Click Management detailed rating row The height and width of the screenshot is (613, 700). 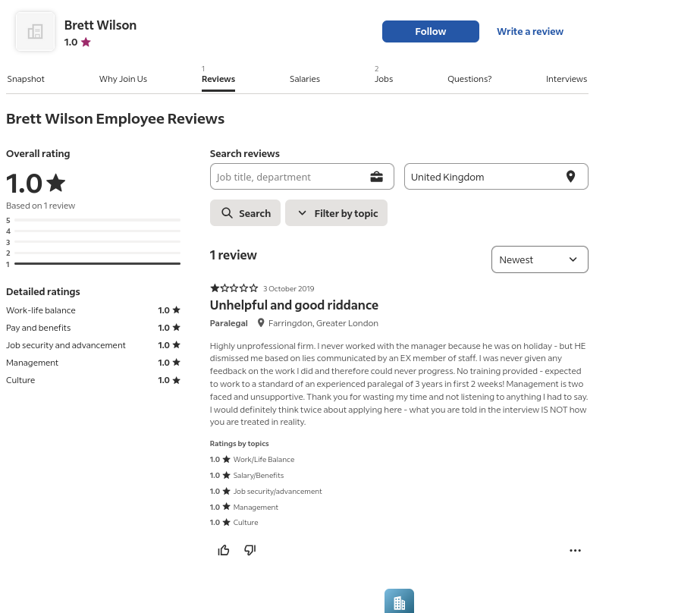pyautogui.click(x=93, y=363)
